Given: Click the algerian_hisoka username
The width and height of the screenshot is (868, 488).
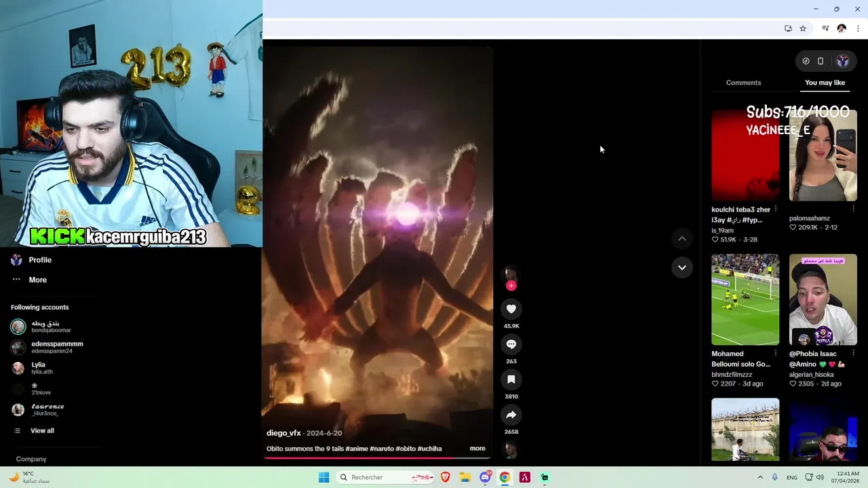Looking at the screenshot, I should (x=811, y=375).
